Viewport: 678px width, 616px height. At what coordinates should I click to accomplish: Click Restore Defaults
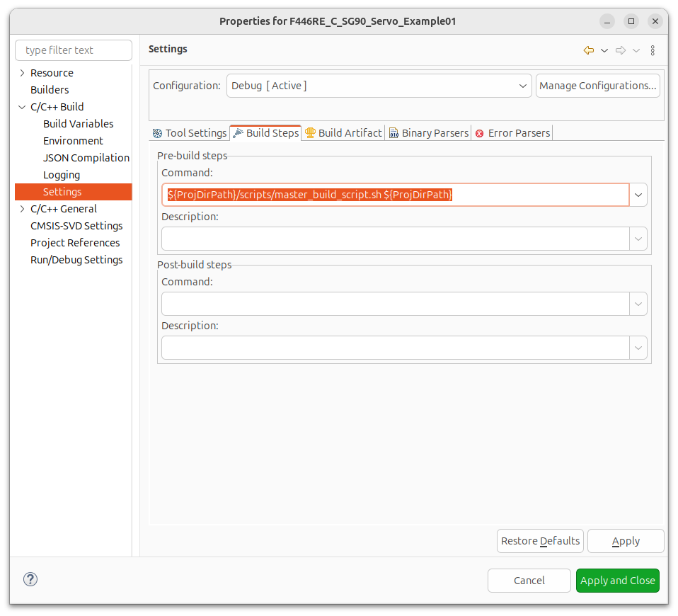coord(540,540)
